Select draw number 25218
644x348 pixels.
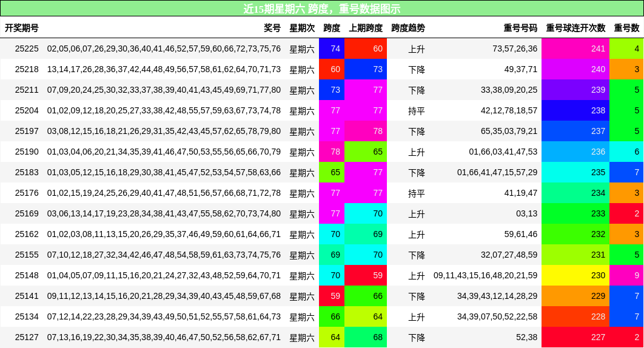(x=27, y=70)
